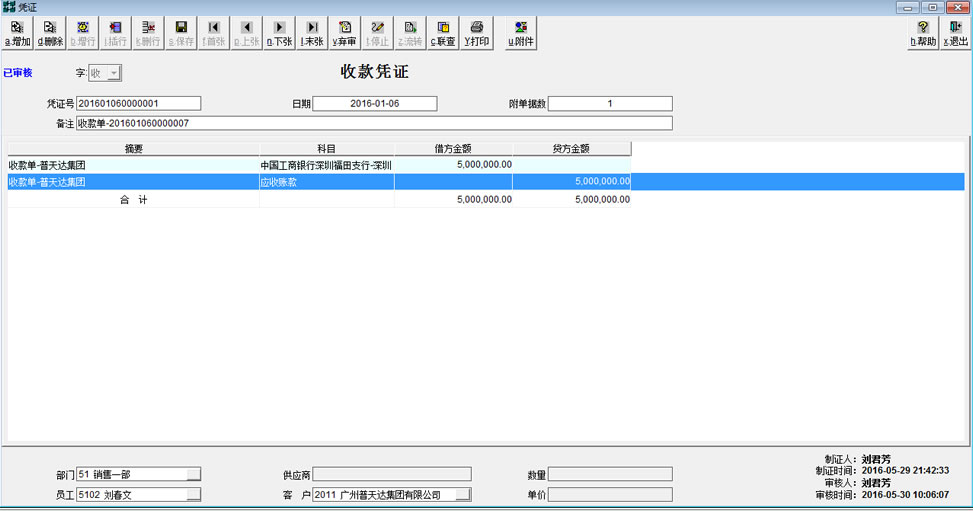Click the 单价 input field

[x=610, y=495]
